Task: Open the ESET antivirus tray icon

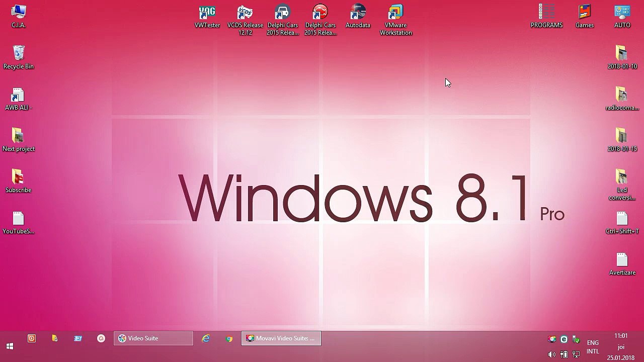Action: (564, 339)
